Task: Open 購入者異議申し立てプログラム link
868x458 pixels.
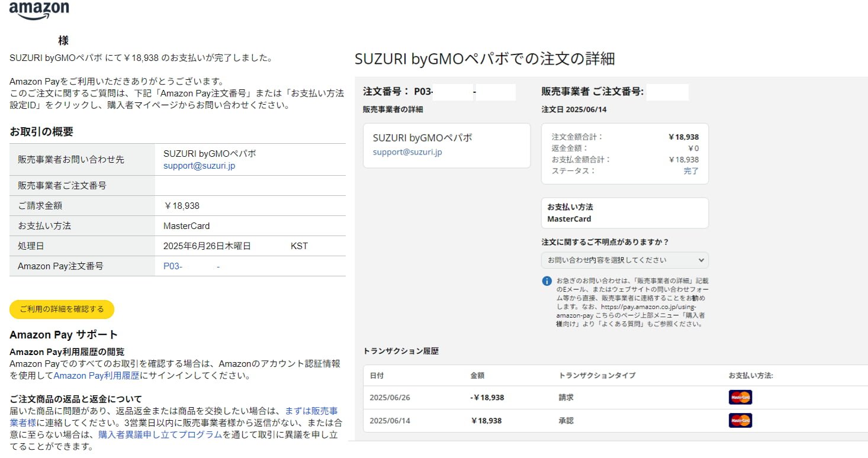Action: pyautogui.click(x=160, y=435)
